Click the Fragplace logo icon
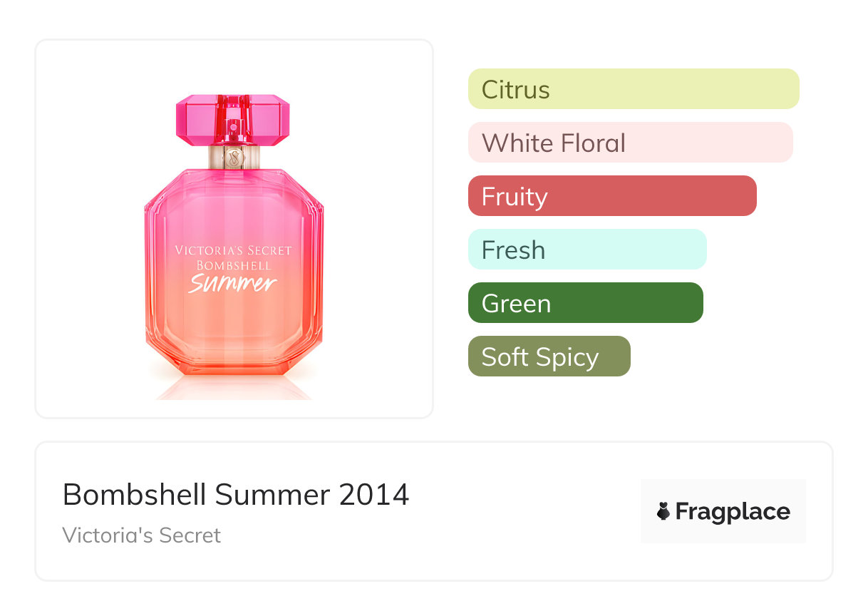868x616 pixels. 663,511
